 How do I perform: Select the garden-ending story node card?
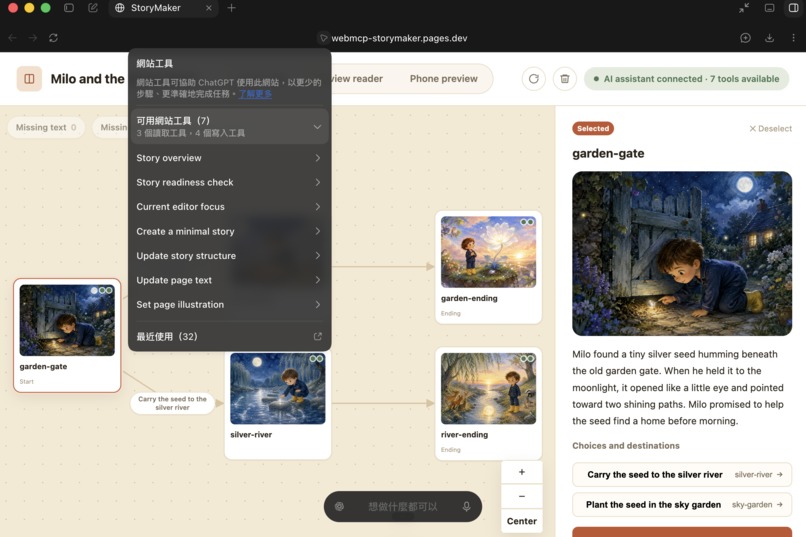pos(488,267)
